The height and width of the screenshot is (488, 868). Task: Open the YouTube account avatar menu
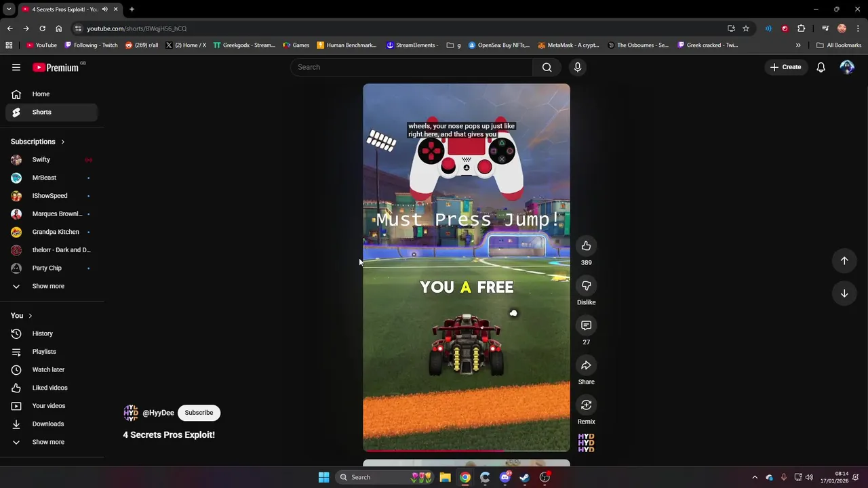pos(847,67)
